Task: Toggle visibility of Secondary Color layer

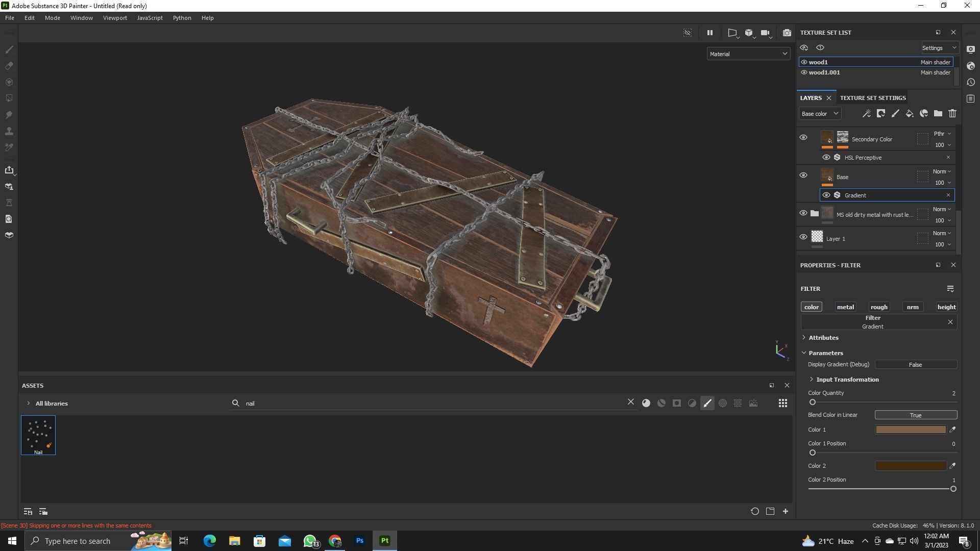Action: (x=803, y=138)
